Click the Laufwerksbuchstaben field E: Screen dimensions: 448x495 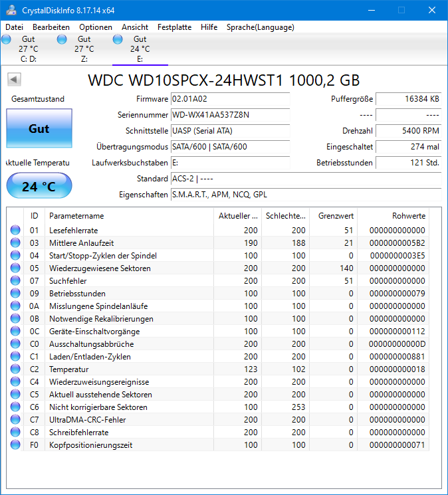coord(230,163)
